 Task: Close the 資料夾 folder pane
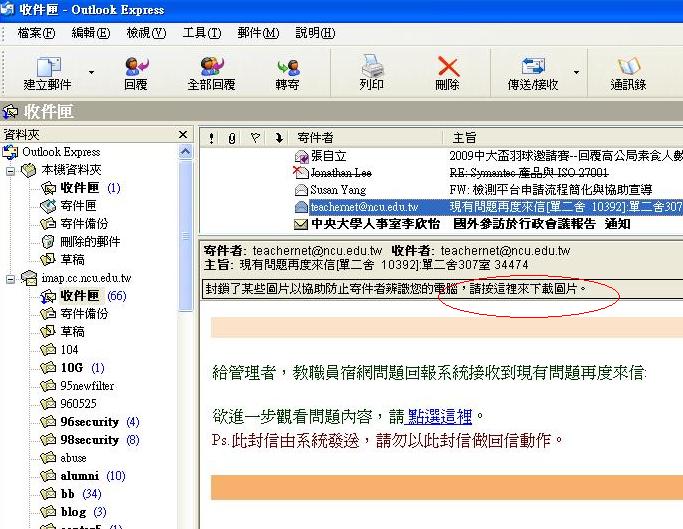click(x=183, y=135)
